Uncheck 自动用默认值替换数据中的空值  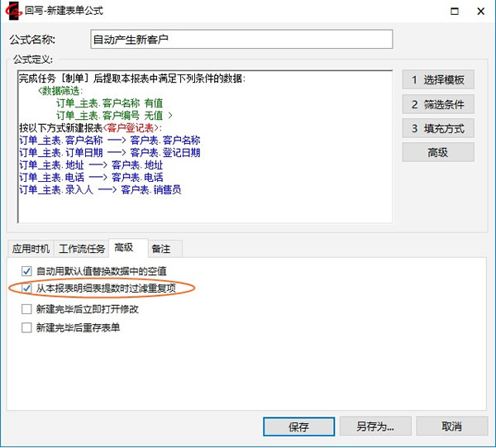tap(27, 270)
